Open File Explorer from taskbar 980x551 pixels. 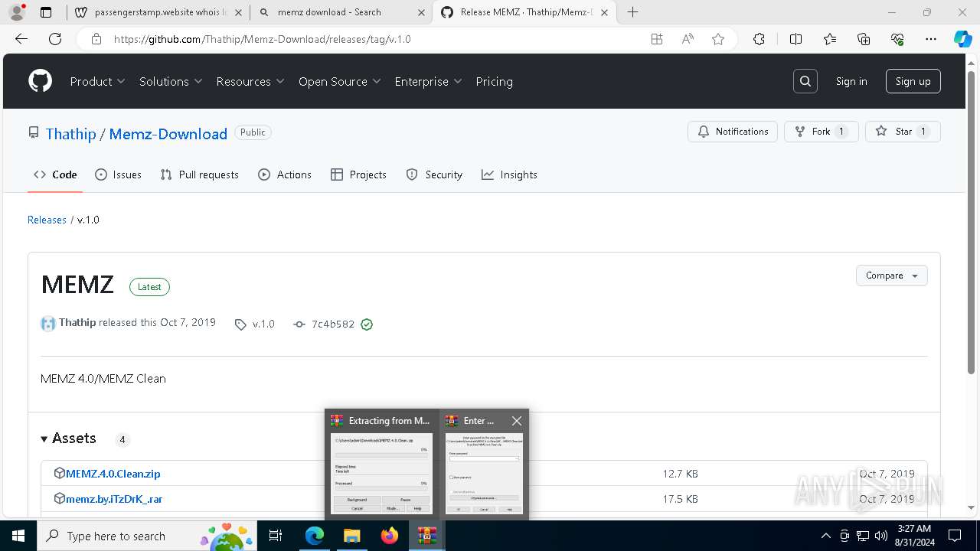coord(351,536)
